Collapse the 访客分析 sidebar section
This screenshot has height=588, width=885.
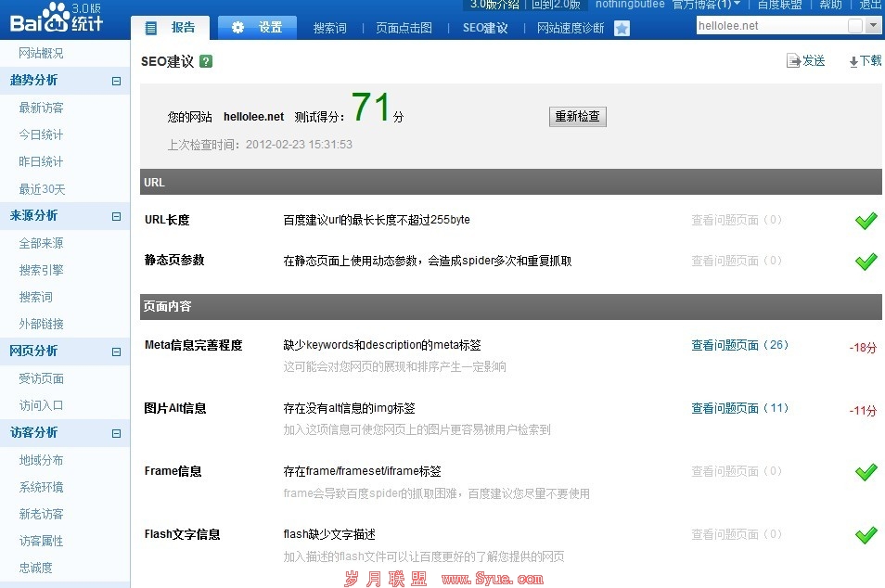[x=116, y=433]
